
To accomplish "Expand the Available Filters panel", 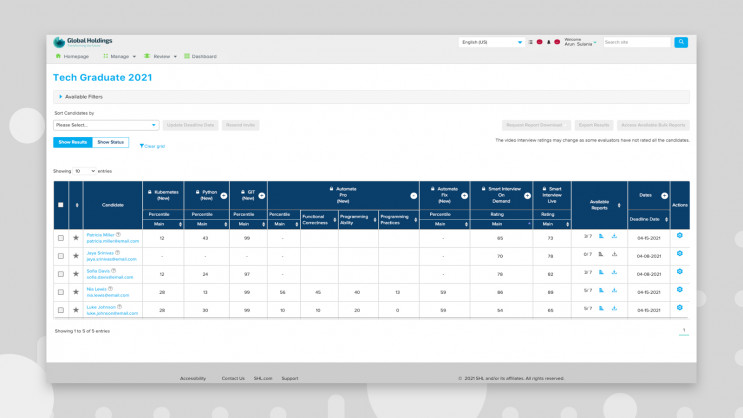I will [371, 97].
